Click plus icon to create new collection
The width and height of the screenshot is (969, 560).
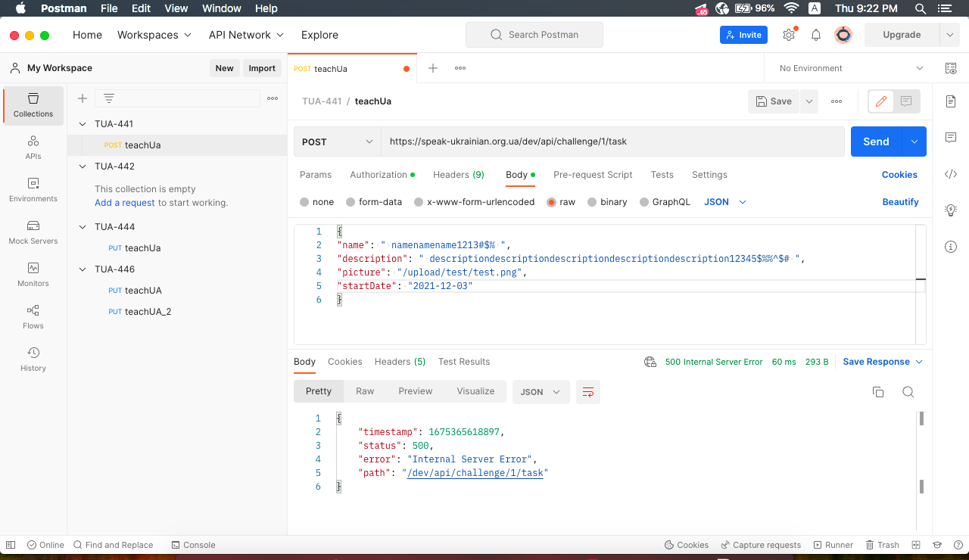pos(83,98)
